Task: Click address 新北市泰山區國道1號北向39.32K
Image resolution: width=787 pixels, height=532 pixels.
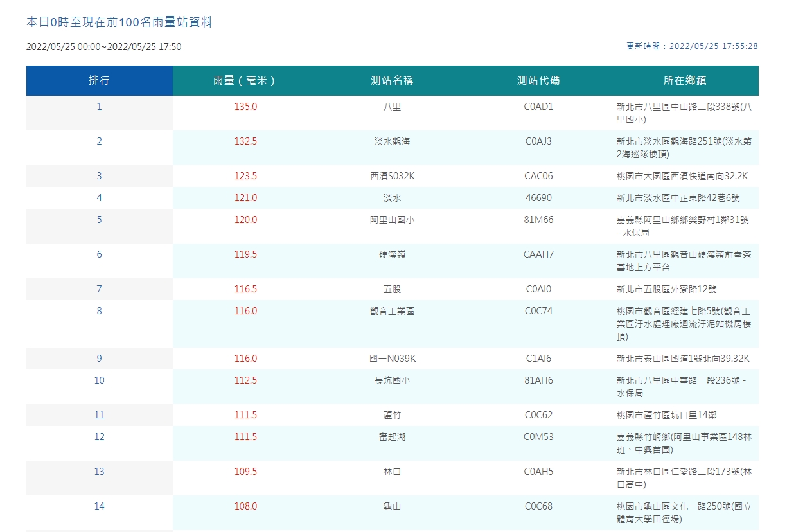Action: [x=683, y=359]
